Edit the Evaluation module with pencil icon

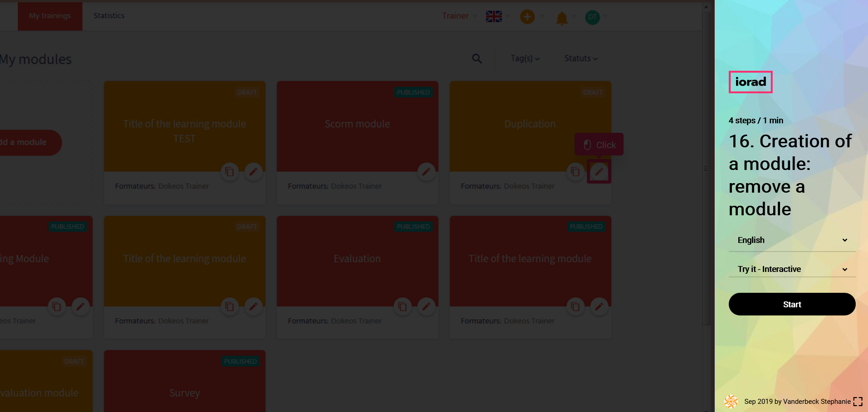[426, 307]
